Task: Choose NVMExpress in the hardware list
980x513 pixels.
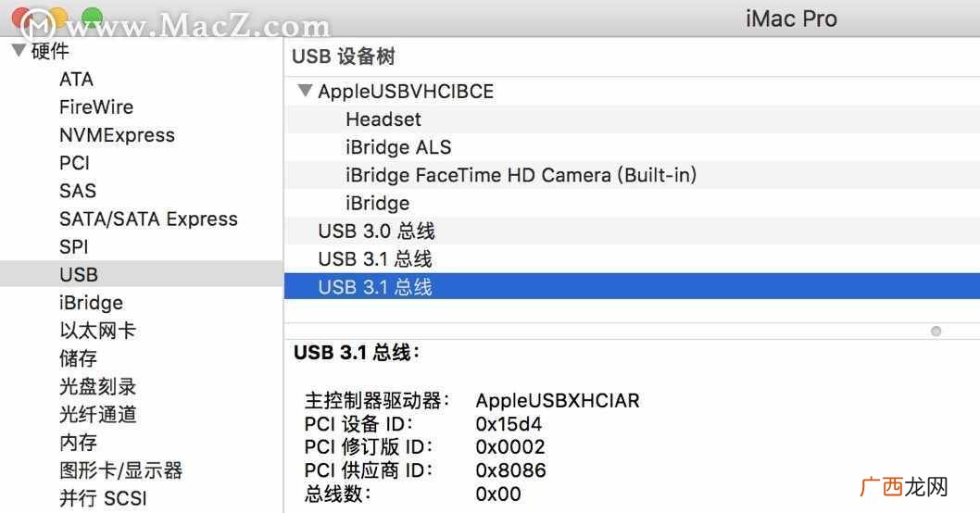Action: pos(117,135)
